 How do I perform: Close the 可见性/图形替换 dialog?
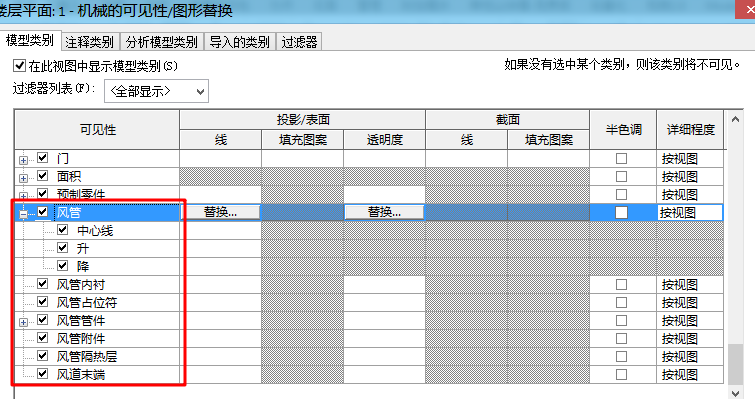click(745, 10)
